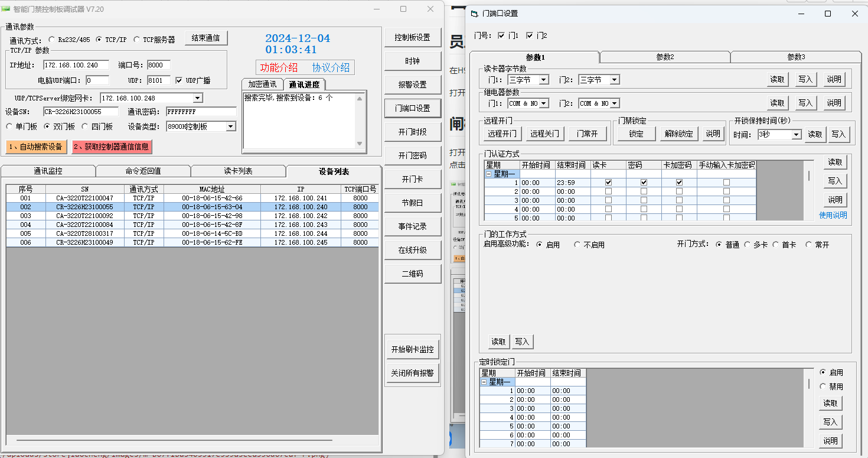Viewport: 868px width, 458px height.
Task: Click 自动搜索设备 orange button
Action: pyautogui.click(x=35, y=147)
